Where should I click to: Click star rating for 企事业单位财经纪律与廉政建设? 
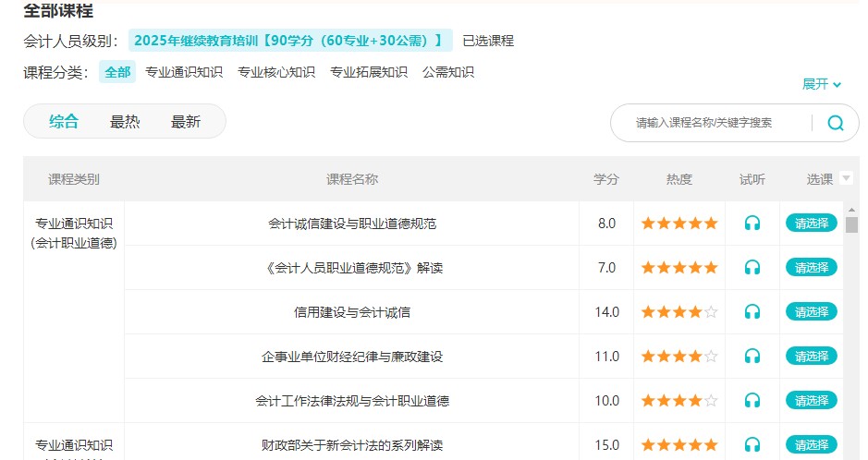tap(679, 356)
